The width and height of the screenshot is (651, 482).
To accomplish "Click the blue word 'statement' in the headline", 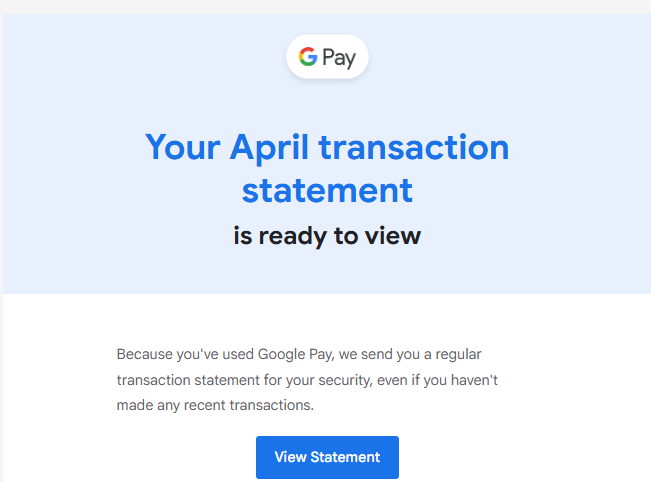I will tap(327, 191).
